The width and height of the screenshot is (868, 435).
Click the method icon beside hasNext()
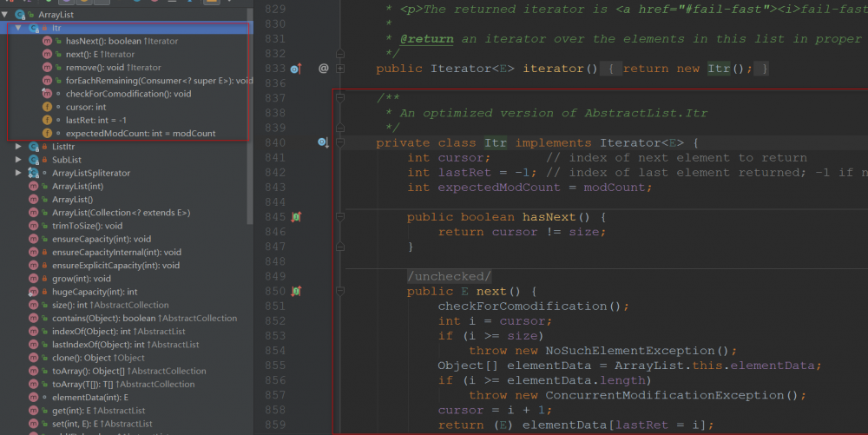47,42
